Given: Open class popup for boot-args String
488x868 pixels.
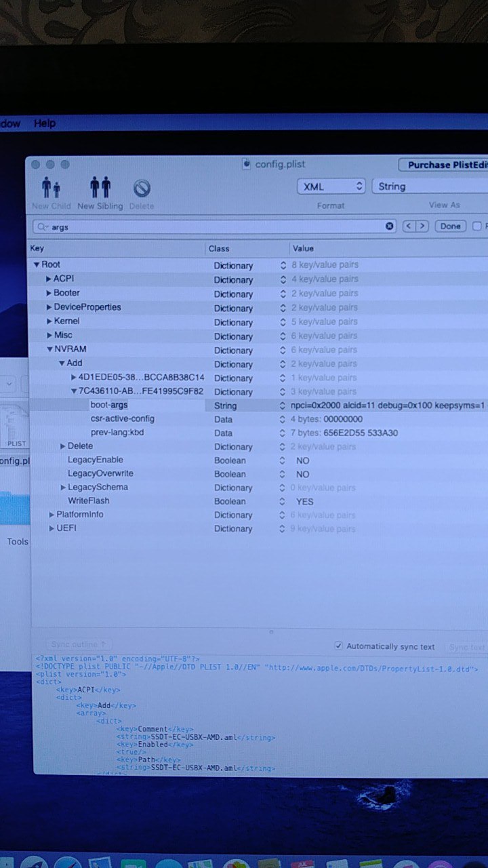Looking at the screenshot, I should (283, 406).
